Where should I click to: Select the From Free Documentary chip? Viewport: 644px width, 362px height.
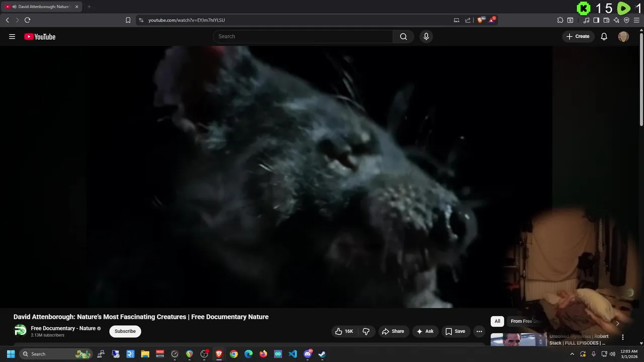pos(524,321)
